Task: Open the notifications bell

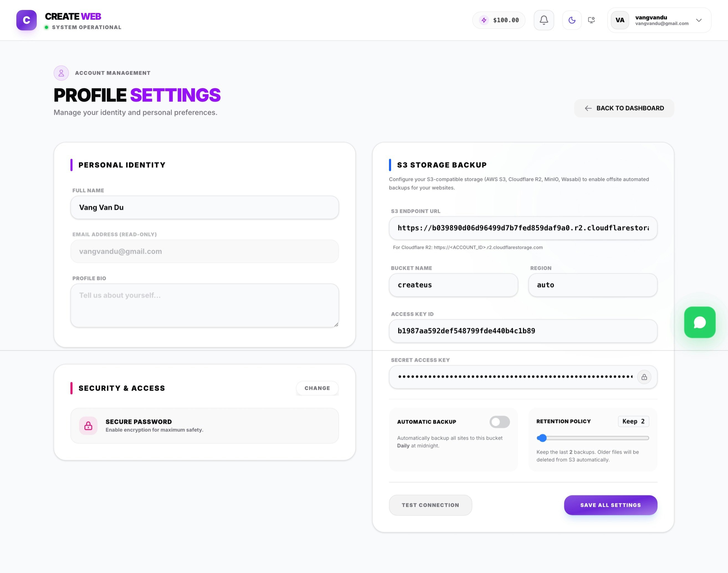Action: 544,20
